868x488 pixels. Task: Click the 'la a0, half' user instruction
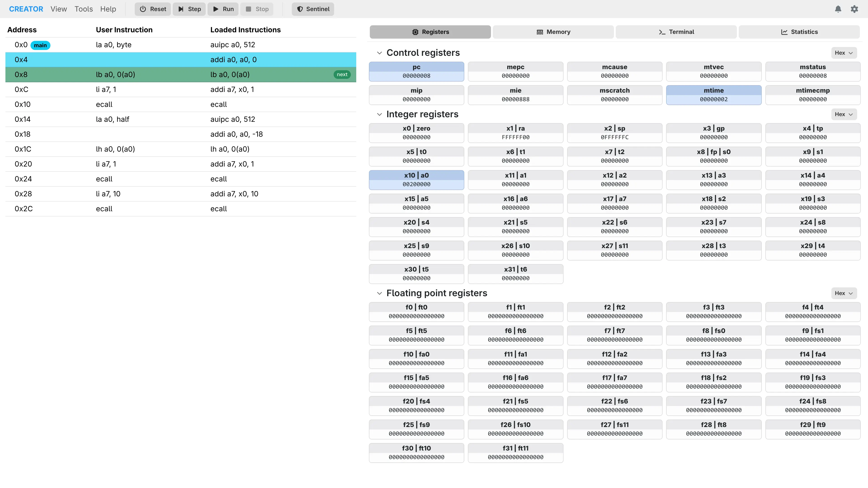click(113, 119)
